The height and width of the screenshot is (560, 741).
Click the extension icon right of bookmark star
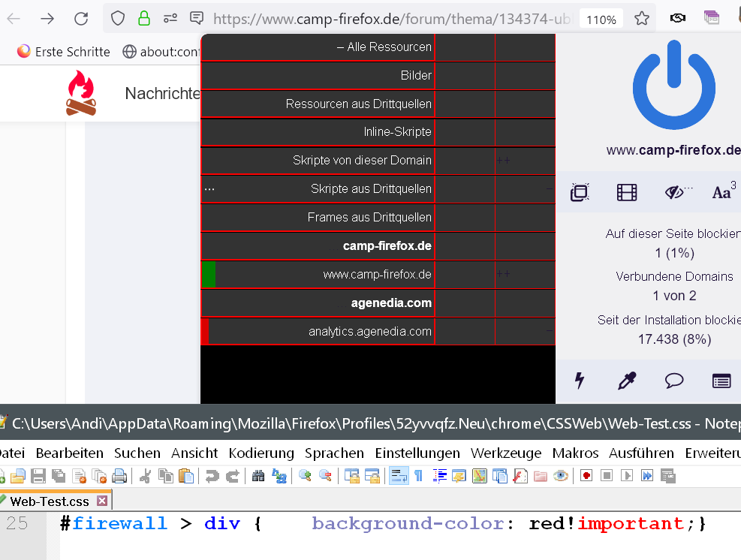pos(678,18)
